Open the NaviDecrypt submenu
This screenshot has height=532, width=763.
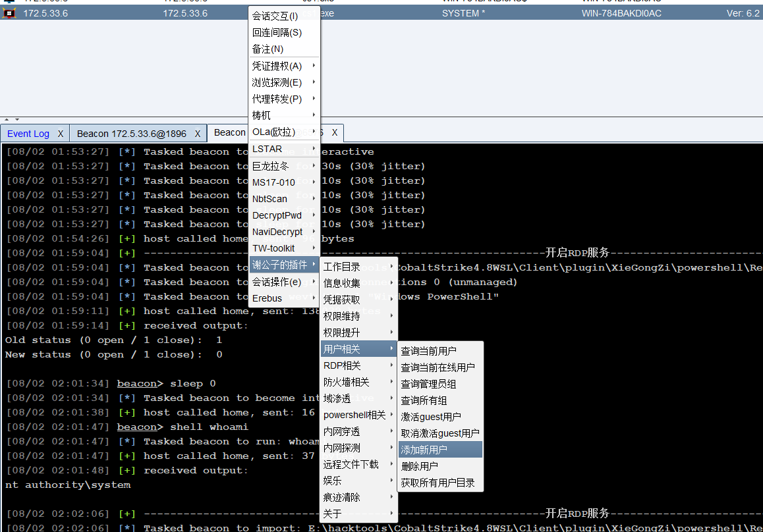coord(284,232)
